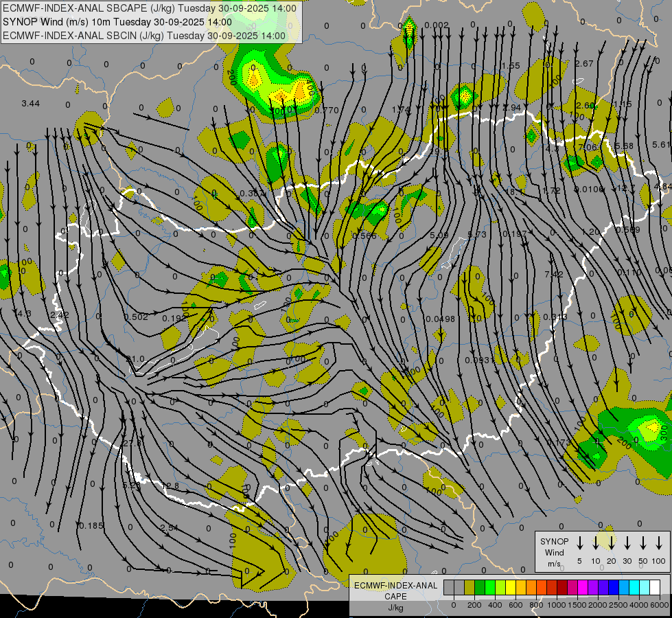Image resolution: width=672 pixels, height=618 pixels.
Task: Click the map value '0.313'
Action: point(555,317)
